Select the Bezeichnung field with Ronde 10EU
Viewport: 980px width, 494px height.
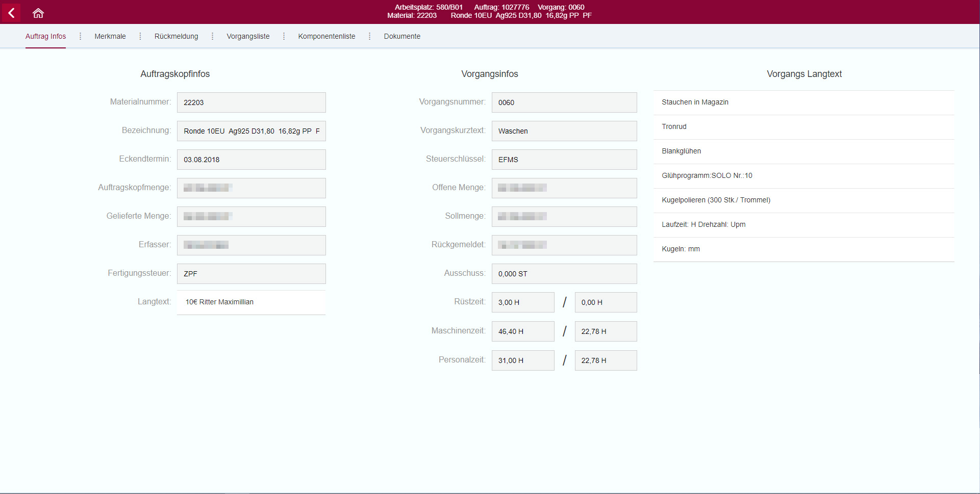point(251,131)
